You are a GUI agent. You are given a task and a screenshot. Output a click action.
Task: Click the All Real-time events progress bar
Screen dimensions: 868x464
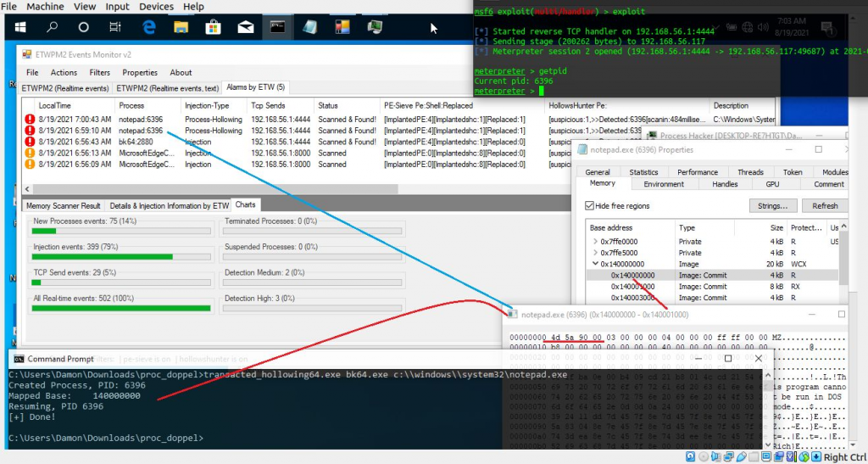point(121,309)
